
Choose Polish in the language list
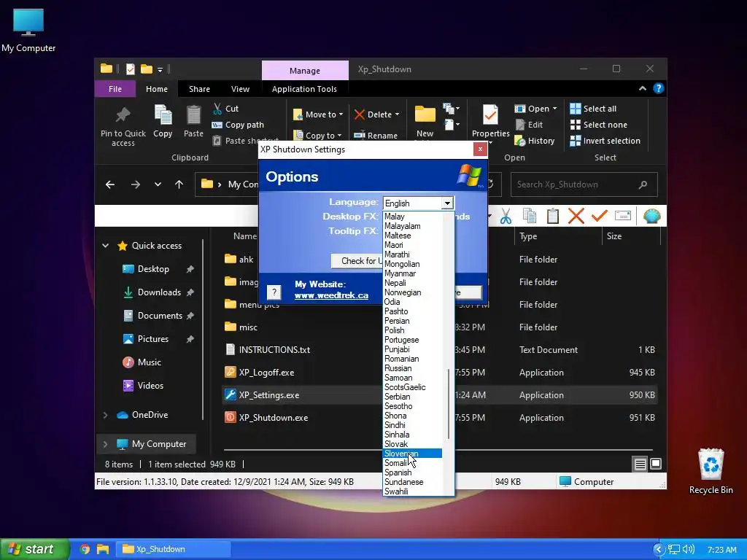click(413, 330)
